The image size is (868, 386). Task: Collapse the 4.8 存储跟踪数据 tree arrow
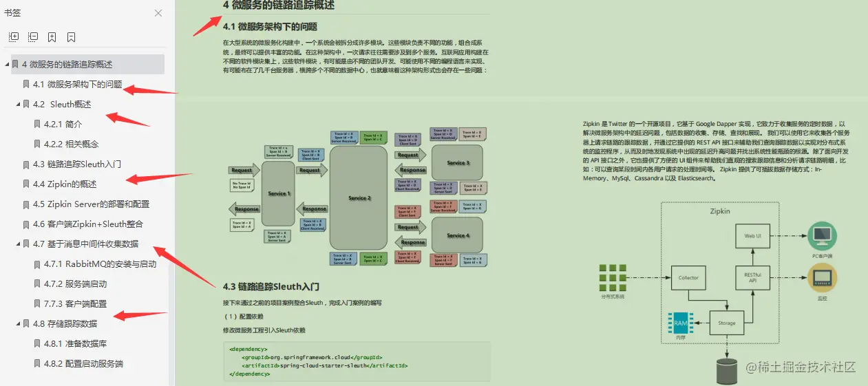coord(19,324)
